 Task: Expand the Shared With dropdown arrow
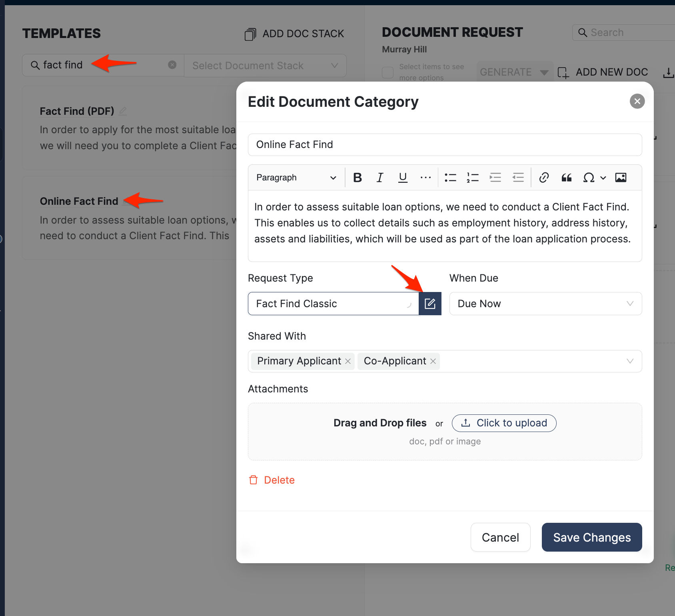(x=630, y=361)
